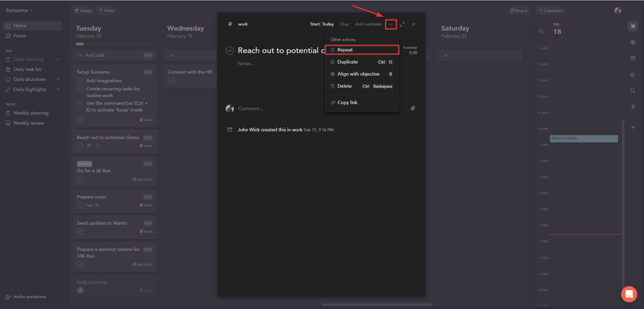Click the sync refresh icon in right sidebar
This screenshot has height=309, width=644.
(633, 75)
